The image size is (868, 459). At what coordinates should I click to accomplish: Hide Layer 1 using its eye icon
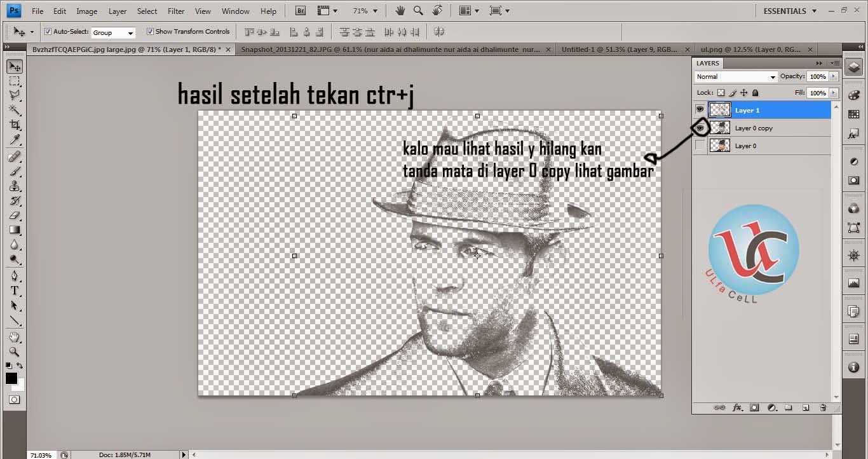(x=700, y=110)
